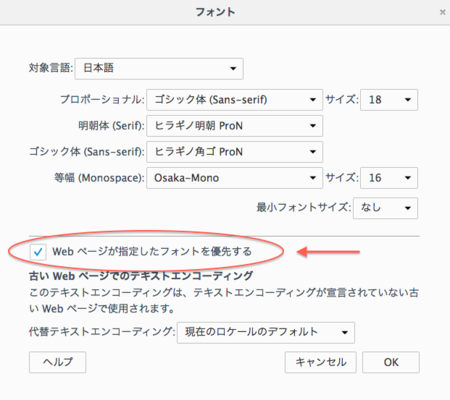Click the キャンセル button
This screenshot has height=400, width=450.
click(321, 362)
